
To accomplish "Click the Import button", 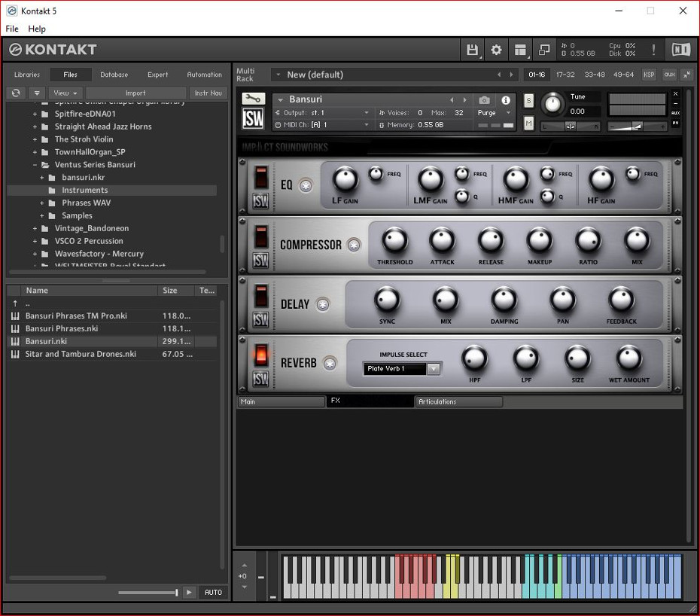I will tap(135, 93).
